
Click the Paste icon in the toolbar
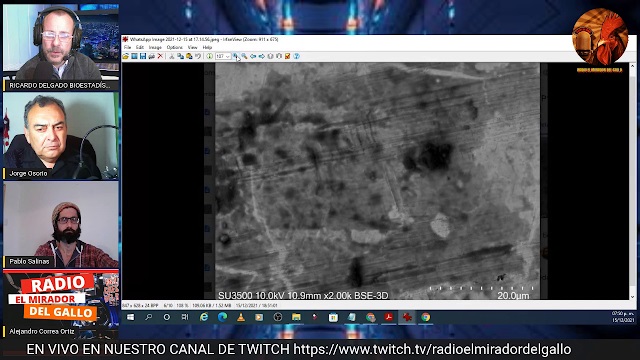189,56
